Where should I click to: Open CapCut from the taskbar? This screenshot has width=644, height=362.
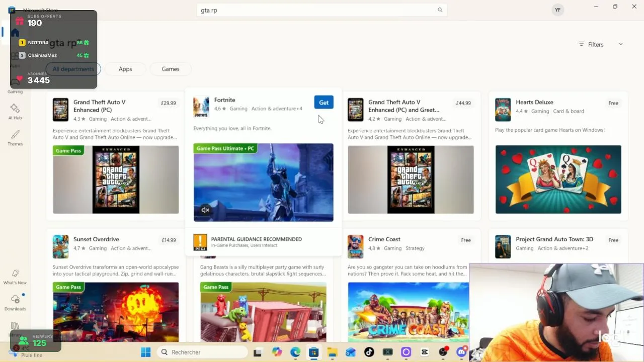(x=425, y=352)
